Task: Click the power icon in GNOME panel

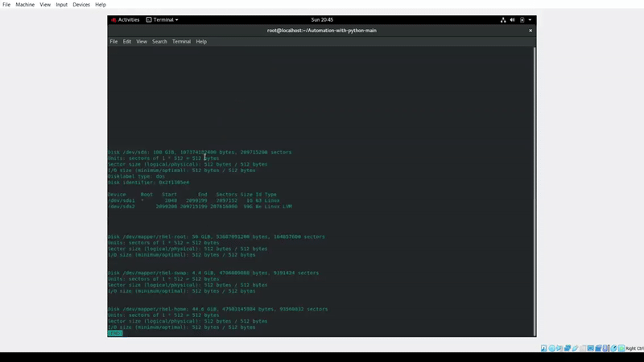Action: tap(522, 19)
